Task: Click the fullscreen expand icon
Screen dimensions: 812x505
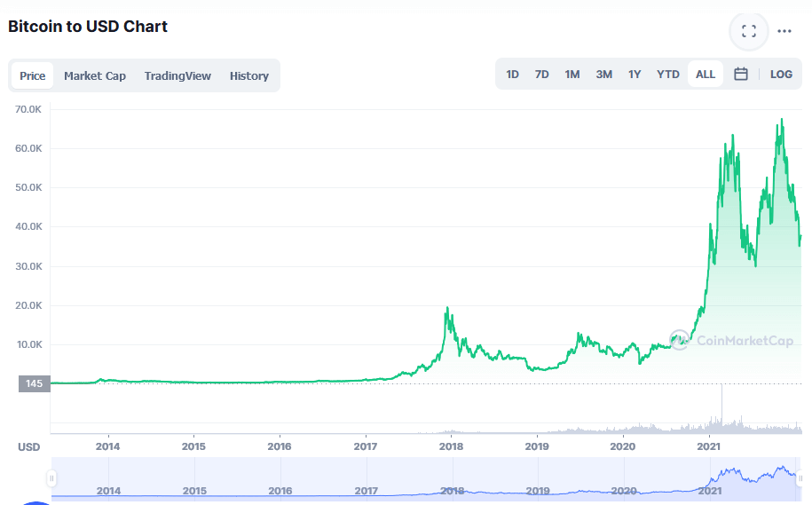Action: pos(748,32)
